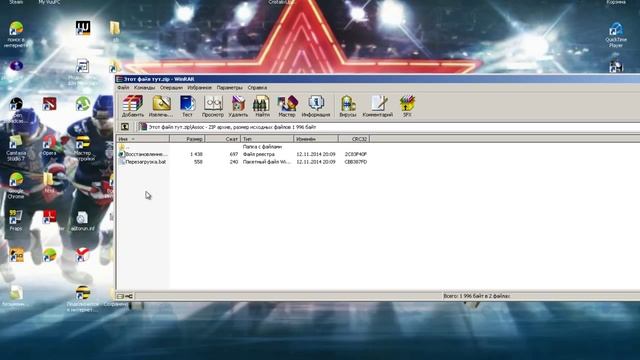
Task: Sort files by Имя column header
Action: [x=143, y=139]
